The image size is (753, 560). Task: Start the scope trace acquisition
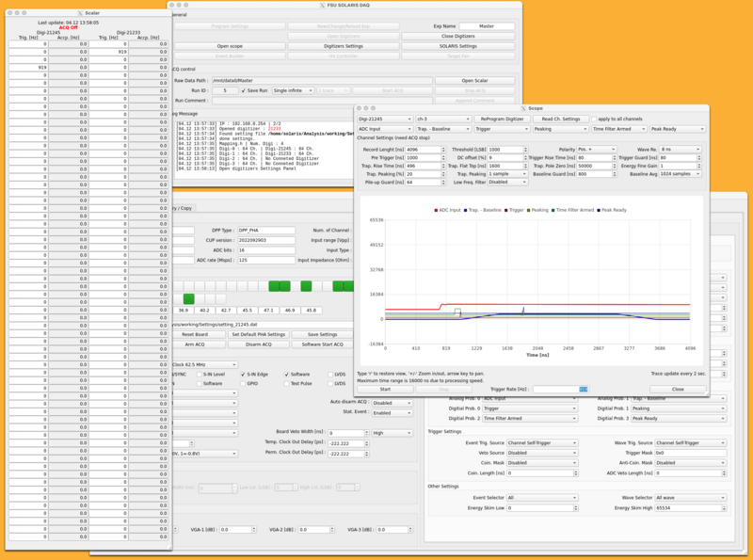[385, 389]
